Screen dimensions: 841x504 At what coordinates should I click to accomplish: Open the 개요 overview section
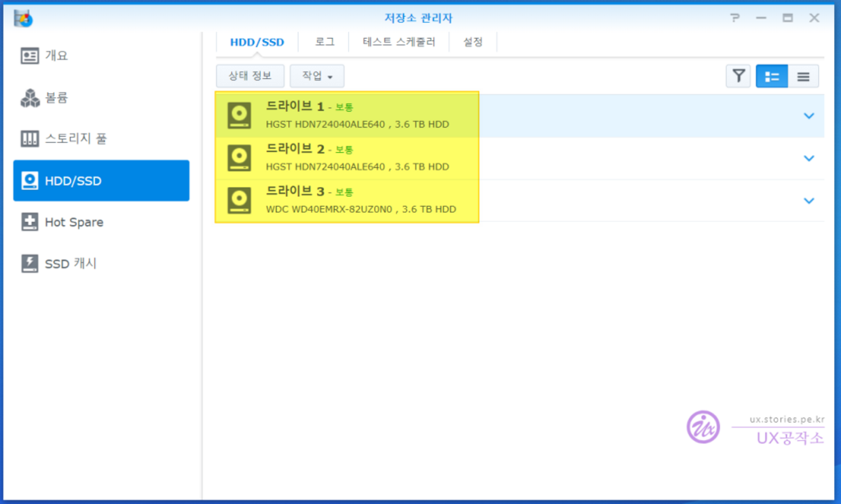pyautogui.click(x=56, y=56)
